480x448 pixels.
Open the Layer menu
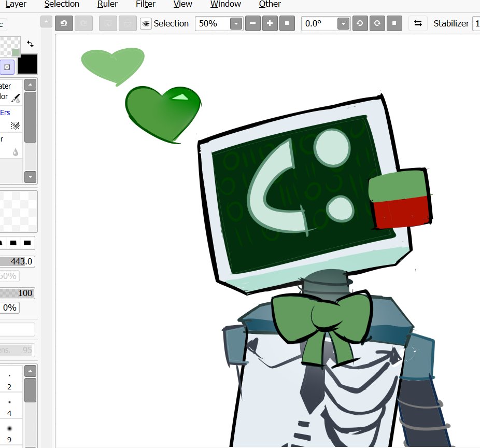[x=16, y=4]
